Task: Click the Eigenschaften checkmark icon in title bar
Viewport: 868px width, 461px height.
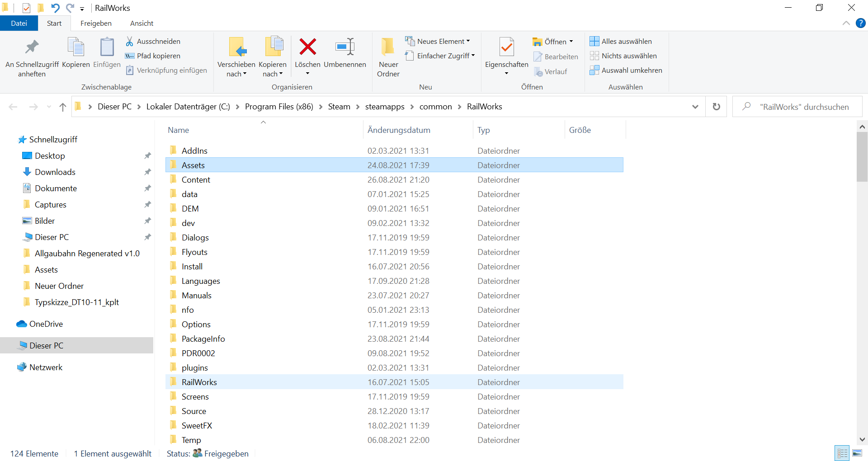Action: tap(26, 8)
